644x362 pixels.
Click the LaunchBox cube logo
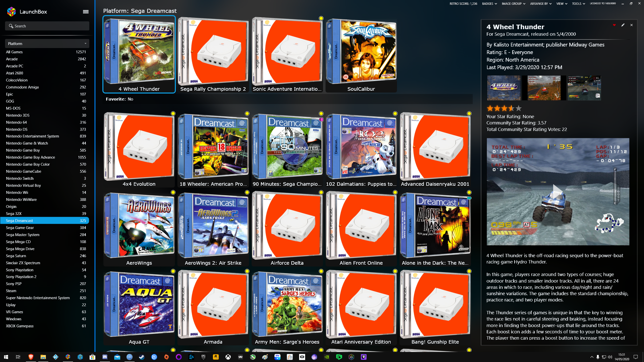pos(12,12)
